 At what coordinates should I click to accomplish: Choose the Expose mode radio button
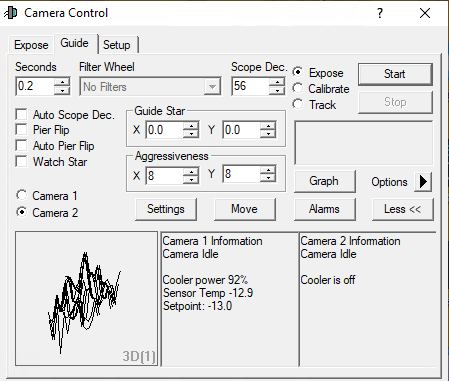pyautogui.click(x=298, y=72)
